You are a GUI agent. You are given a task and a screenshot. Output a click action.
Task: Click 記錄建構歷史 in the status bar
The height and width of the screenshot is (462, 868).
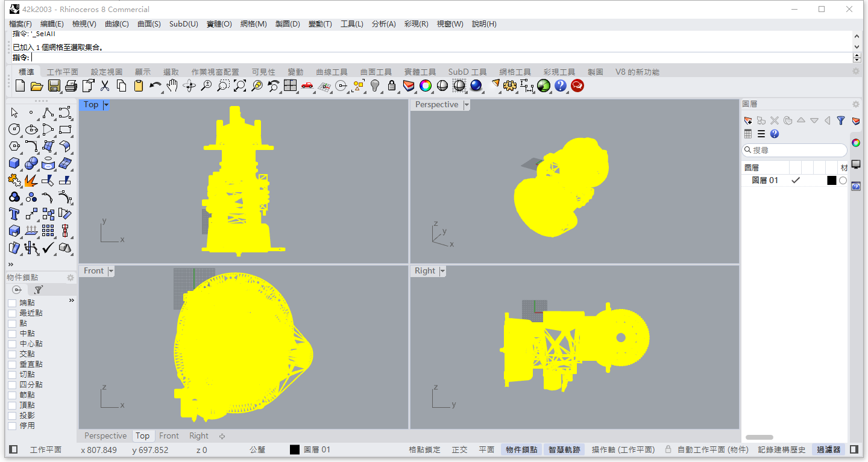pos(782,449)
